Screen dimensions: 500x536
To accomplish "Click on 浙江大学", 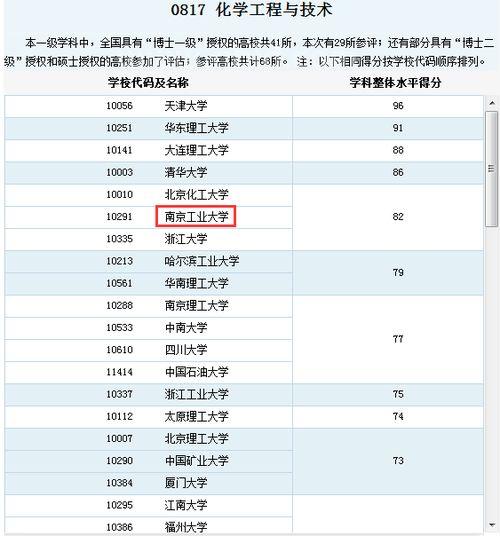I will click(186, 239).
